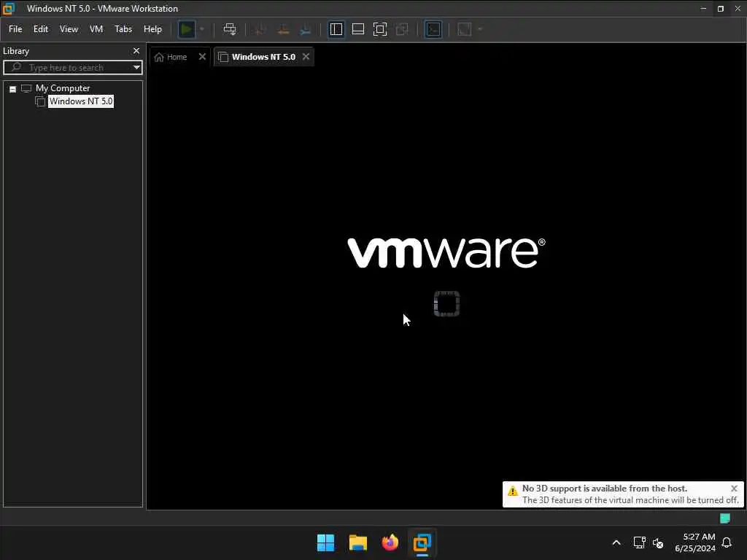Close the Library panel
The width and height of the screenshot is (747, 560).
click(x=136, y=50)
